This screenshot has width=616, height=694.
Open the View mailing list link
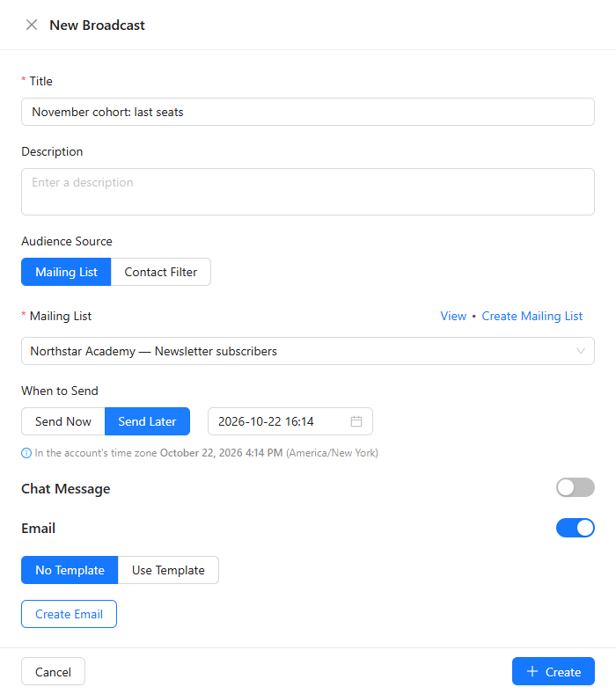coord(453,316)
